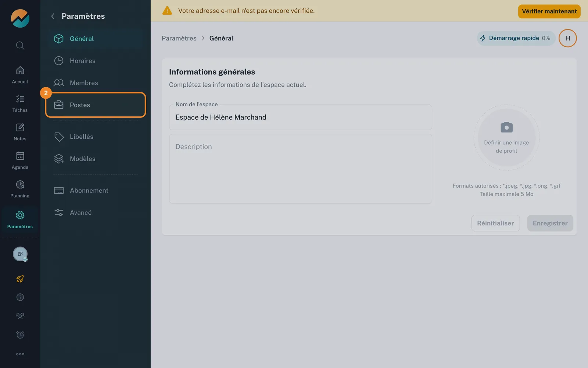Viewport: 588px width, 368px height.
Task: Set profile image via camera placeholder
Action: [506, 138]
